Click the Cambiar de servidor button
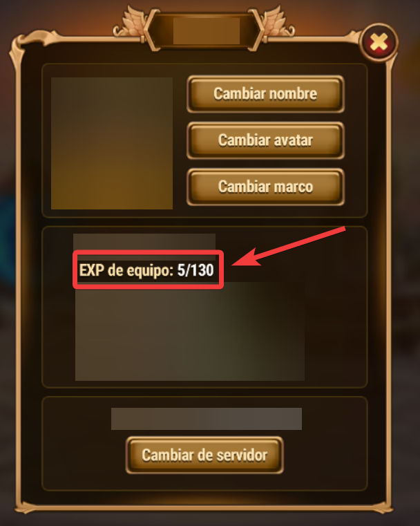The image size is (420, 526). pyautogui.click(x=204, y=455)
